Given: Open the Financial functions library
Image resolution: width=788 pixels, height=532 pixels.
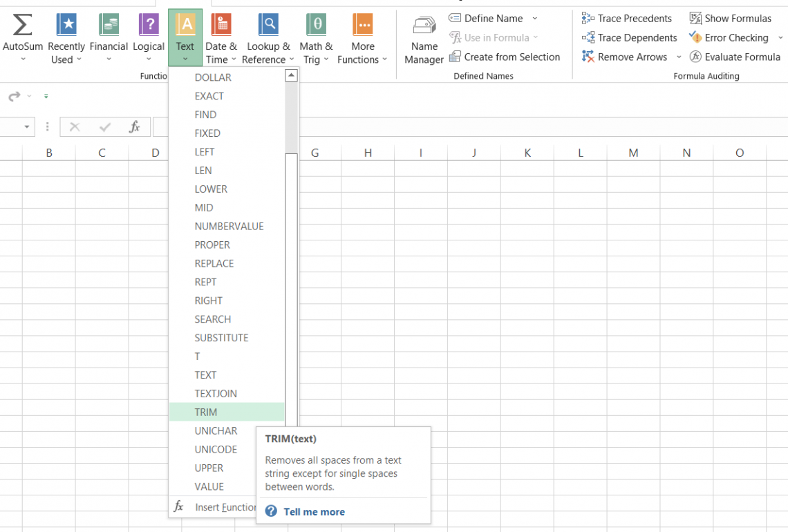Looking at the screenshot, I should (x=109, y=25).
